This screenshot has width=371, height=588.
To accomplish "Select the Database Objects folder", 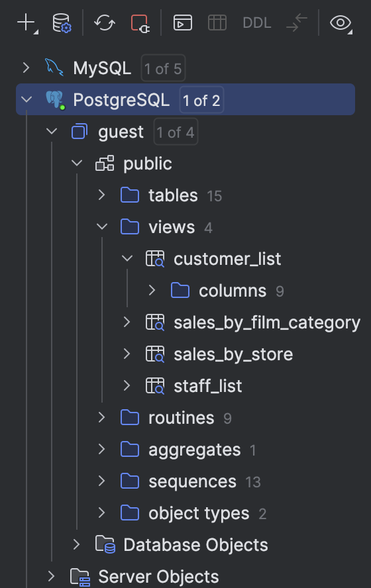I will click(182, 545).
